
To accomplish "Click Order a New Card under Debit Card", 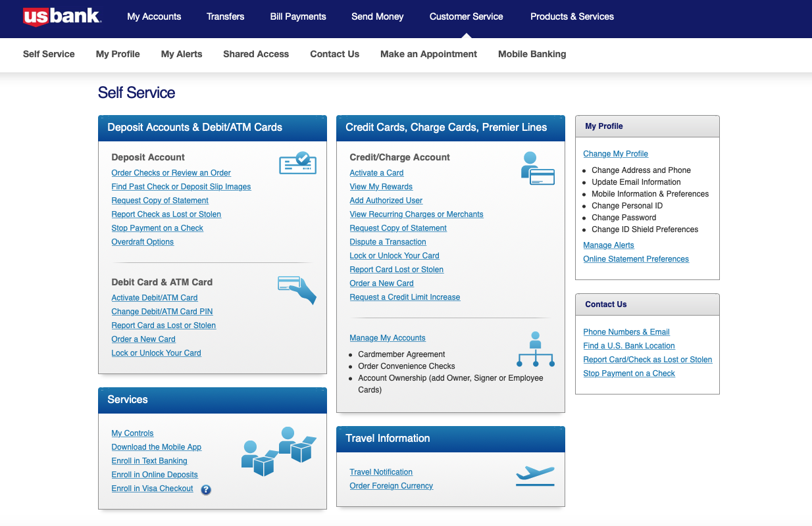I will pos(143,339).
